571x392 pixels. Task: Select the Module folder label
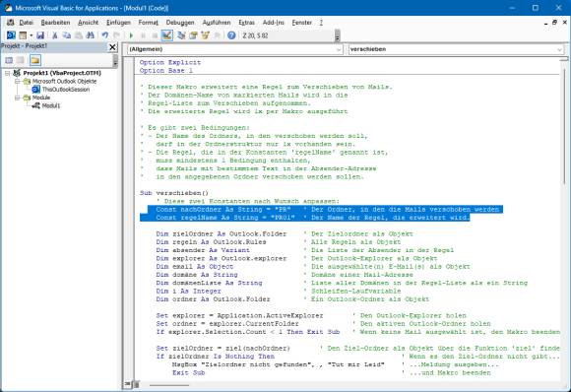(x=41, y=98)
